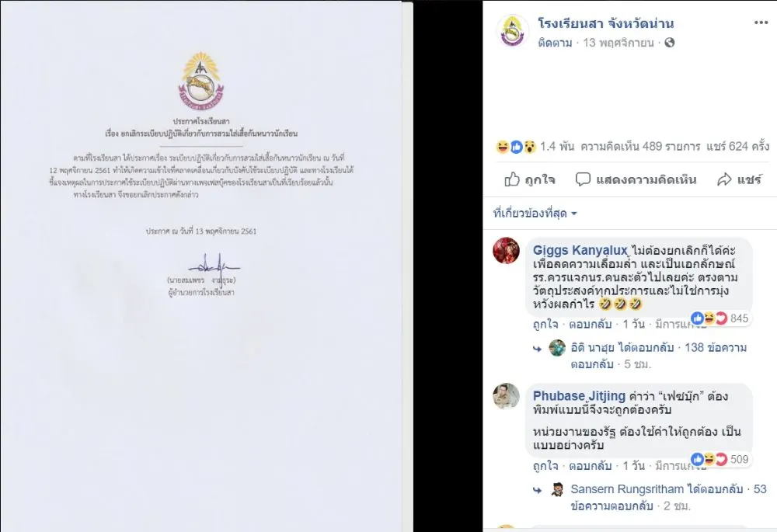Click the speech bubble comment icon
The image size is (777, 532).
583,179
